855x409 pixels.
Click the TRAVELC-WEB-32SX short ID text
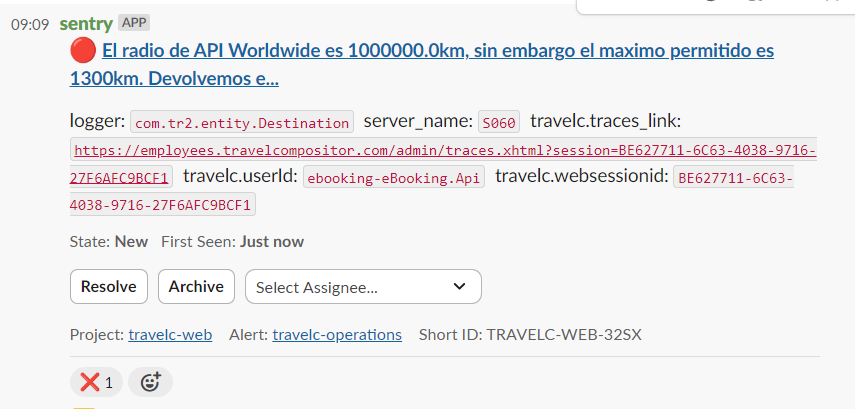click(564, 335)
